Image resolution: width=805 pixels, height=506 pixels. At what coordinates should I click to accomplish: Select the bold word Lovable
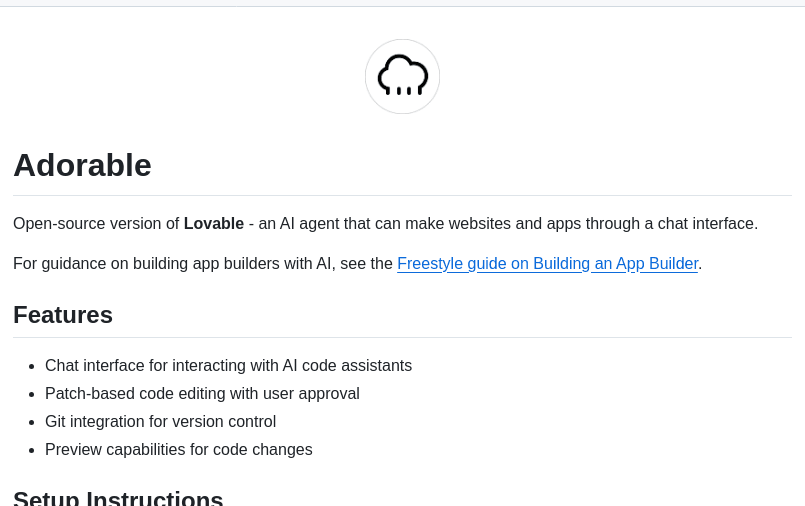[213, 224]
